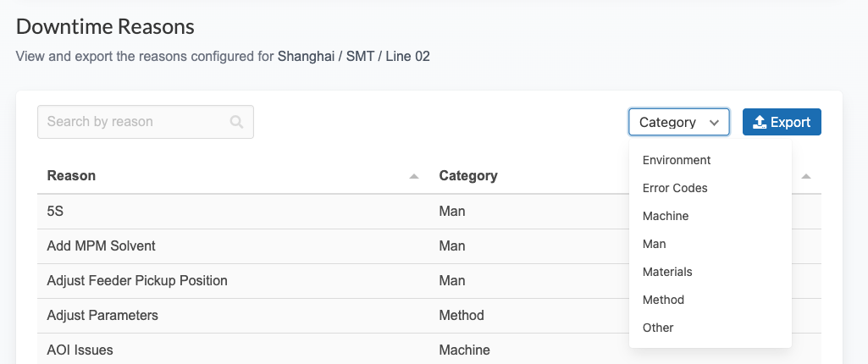This screenshot has height=364, width=868.
Task: Sort by the Reason column arrow
Action: pos(414,176)
